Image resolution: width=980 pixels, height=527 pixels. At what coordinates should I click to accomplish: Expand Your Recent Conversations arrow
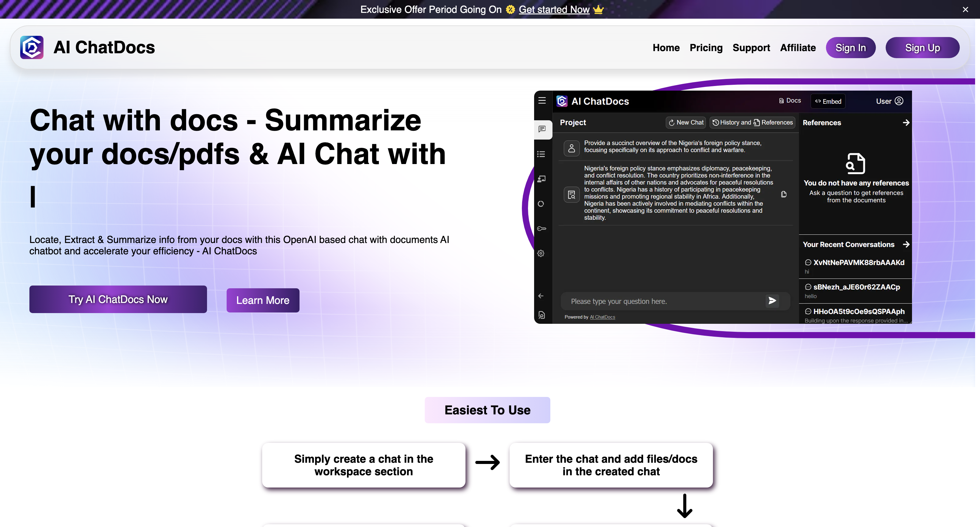click(906, 245)
